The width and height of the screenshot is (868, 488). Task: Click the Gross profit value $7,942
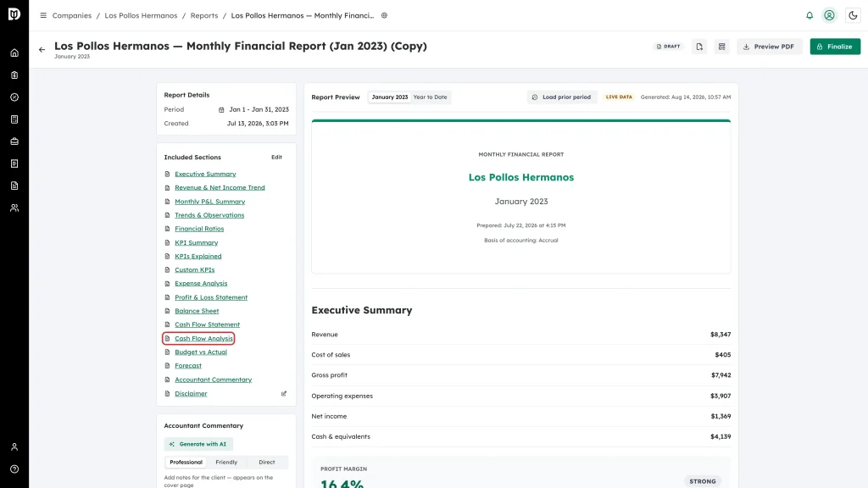click(721, 375)
